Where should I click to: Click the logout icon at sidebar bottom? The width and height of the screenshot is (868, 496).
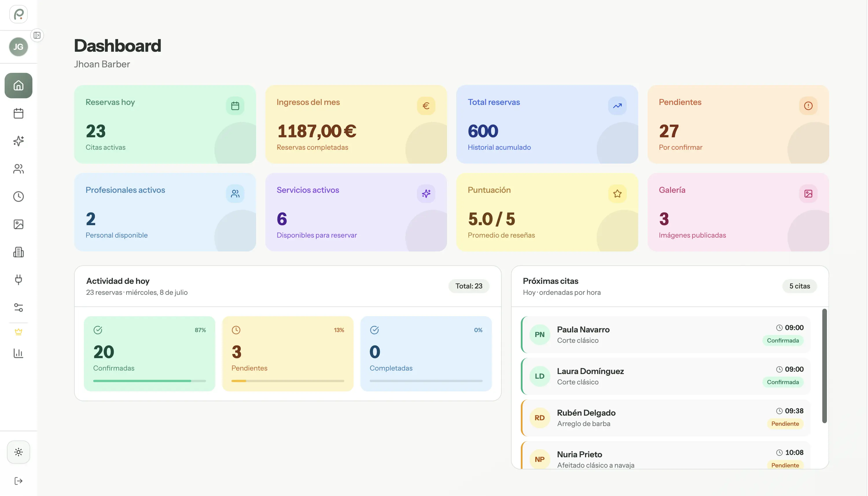[19, 481]
